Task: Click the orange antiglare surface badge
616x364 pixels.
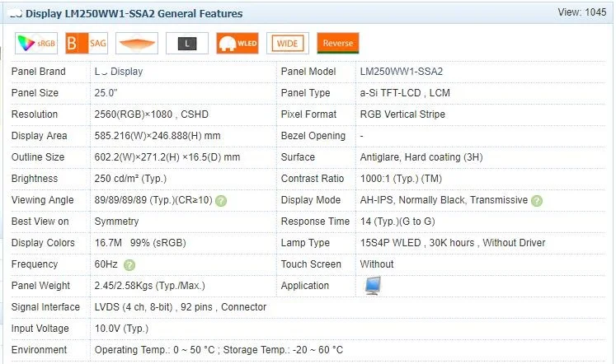Action: coord(136,43)
